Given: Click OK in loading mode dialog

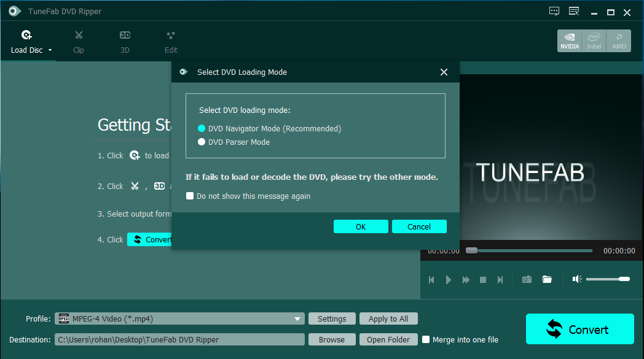Looking at the screenshot, I should (361, 226).
